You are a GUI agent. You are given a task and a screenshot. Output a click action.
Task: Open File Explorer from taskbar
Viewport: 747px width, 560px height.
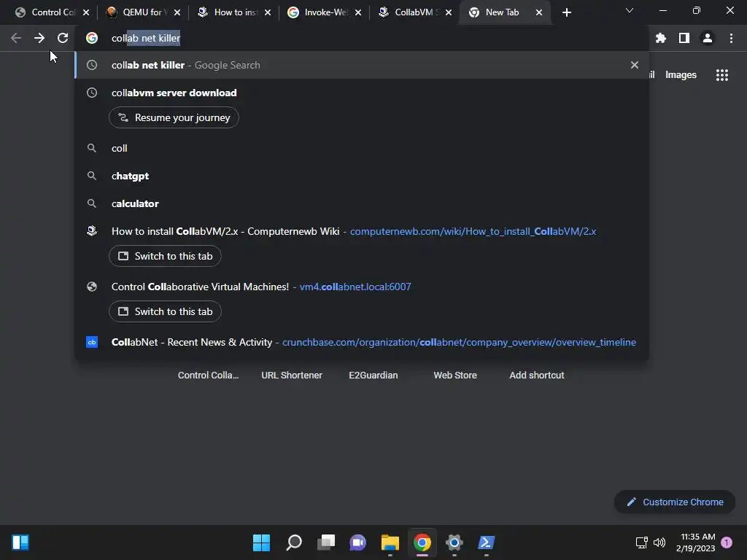390,542
